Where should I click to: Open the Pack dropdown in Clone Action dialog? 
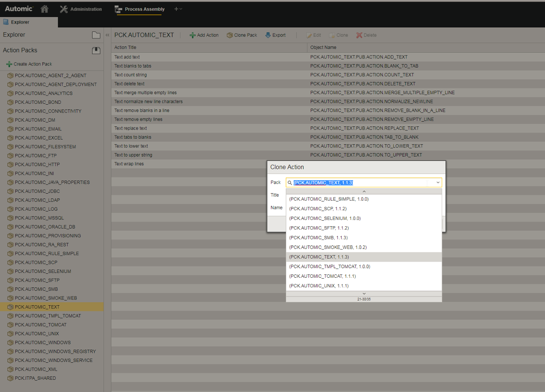(x=438, y=182)
